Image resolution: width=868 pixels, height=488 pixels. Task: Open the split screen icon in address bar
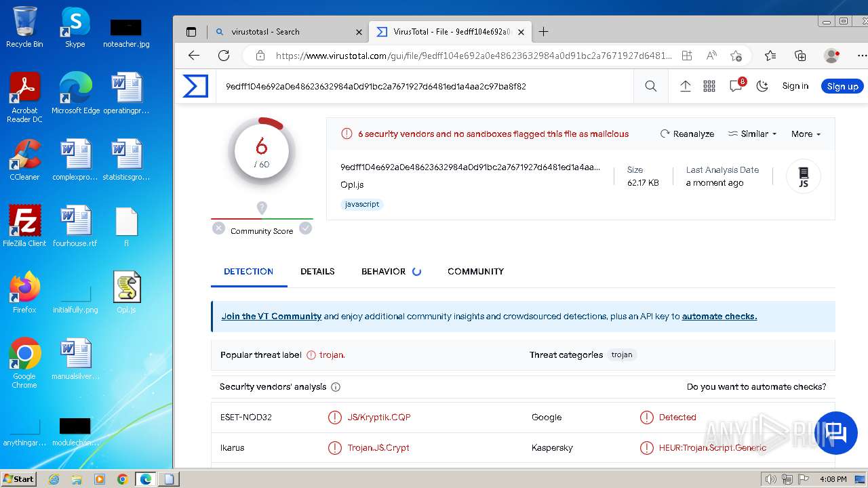(x=687, y=56)
